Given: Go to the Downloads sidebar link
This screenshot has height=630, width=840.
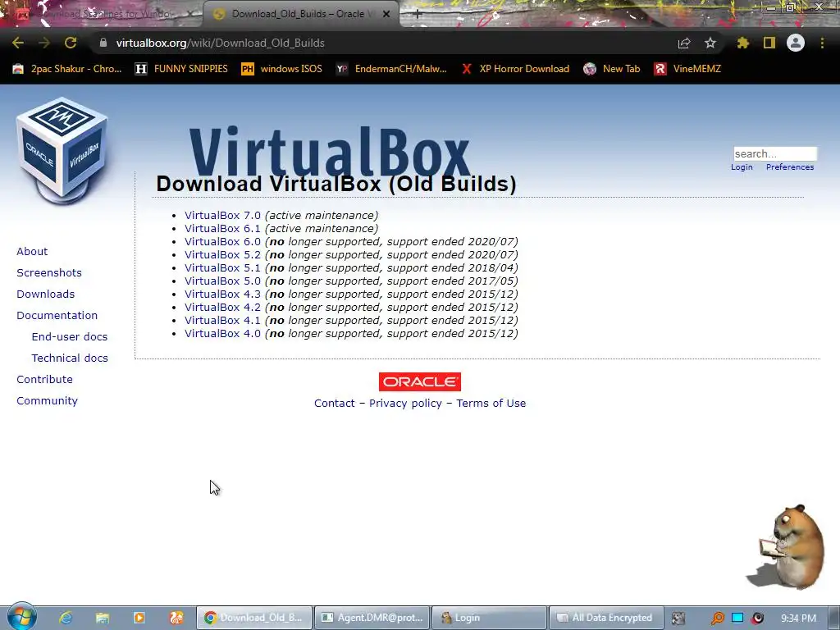Looking at the screenshot, I should tap(46, 294).
